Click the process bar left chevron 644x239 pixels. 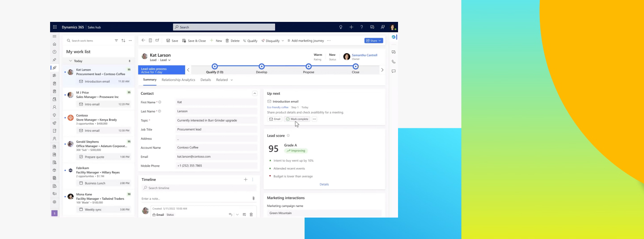[188, 70]
